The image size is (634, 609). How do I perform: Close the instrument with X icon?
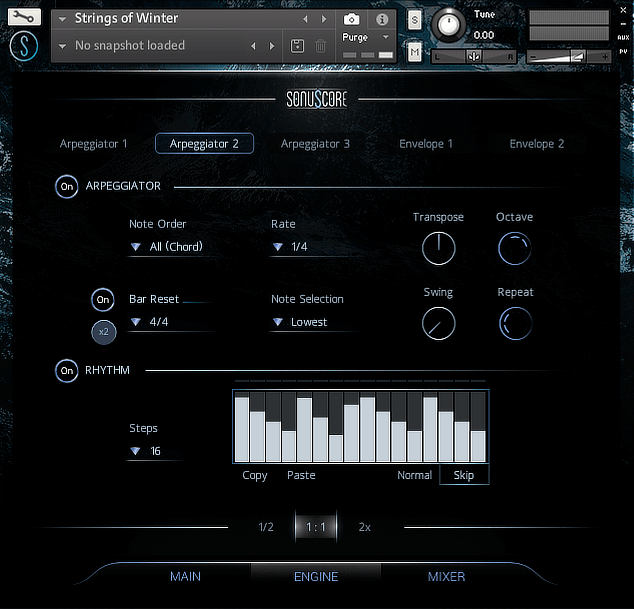pyautogui.click(x=623, y=11)
